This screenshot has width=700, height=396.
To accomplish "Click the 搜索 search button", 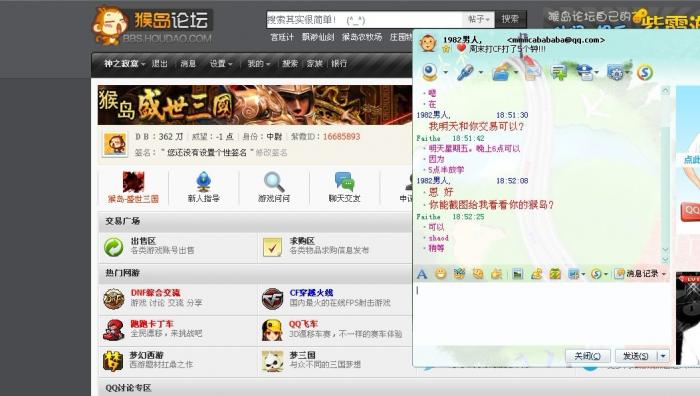I will (x=510, y=19).
